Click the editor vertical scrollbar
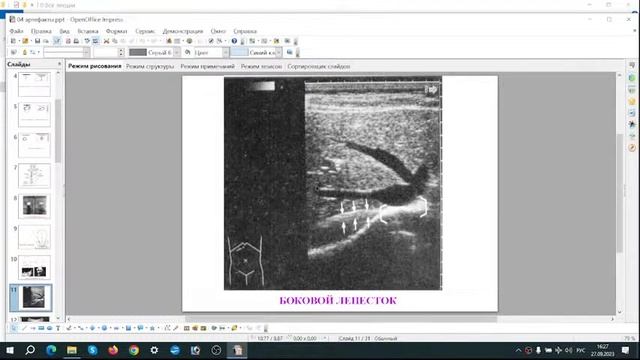This screenshot has height=360, width=640. point(620,192)
